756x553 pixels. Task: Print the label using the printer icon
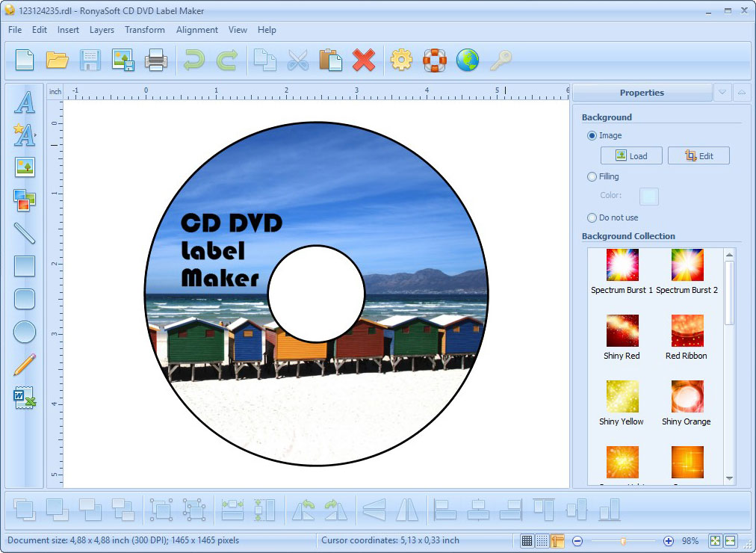click(x=156, y=61)
